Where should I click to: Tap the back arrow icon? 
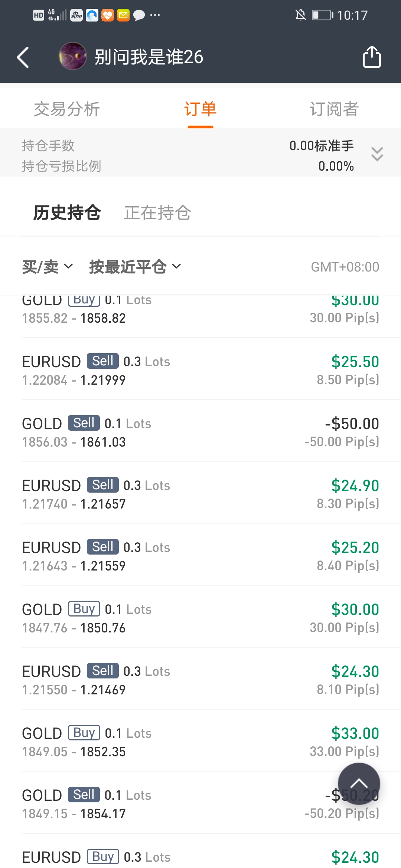coord(23,57)
